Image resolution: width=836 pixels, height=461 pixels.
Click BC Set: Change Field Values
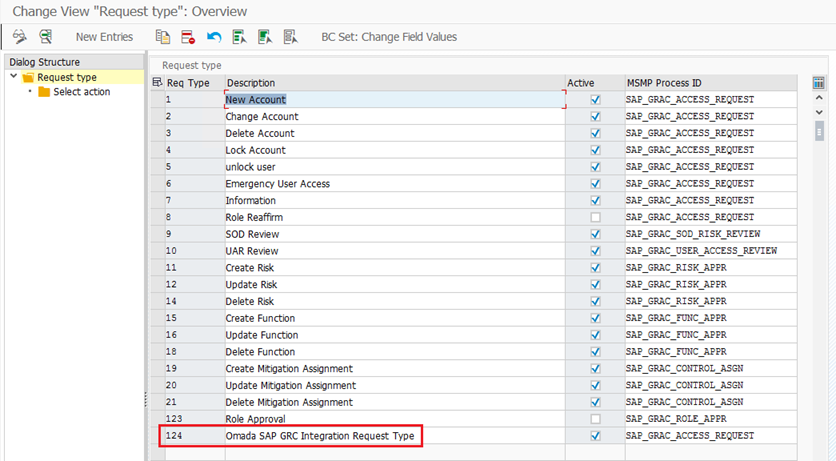(389, 37)
